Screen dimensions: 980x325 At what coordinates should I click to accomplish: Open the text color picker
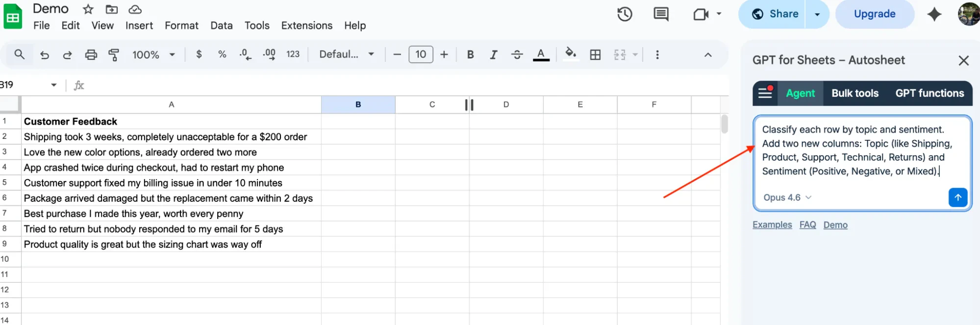click(541, 54)
